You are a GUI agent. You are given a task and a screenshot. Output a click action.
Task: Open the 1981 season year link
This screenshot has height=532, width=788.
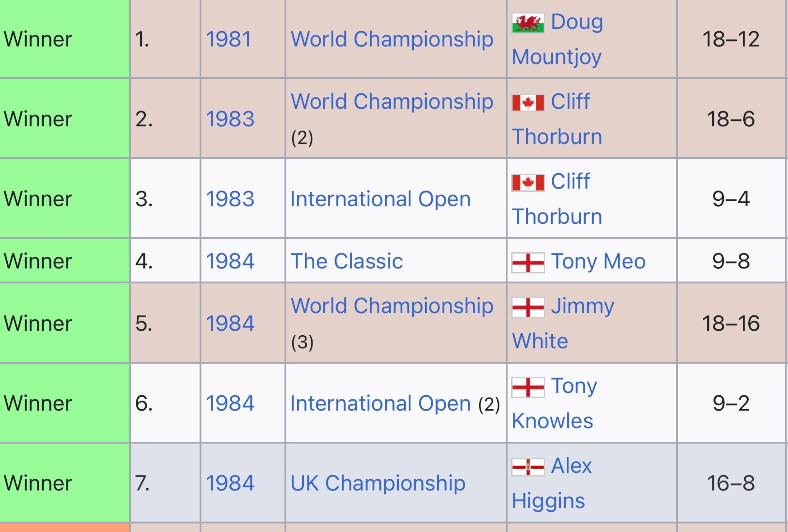(228, 39)
